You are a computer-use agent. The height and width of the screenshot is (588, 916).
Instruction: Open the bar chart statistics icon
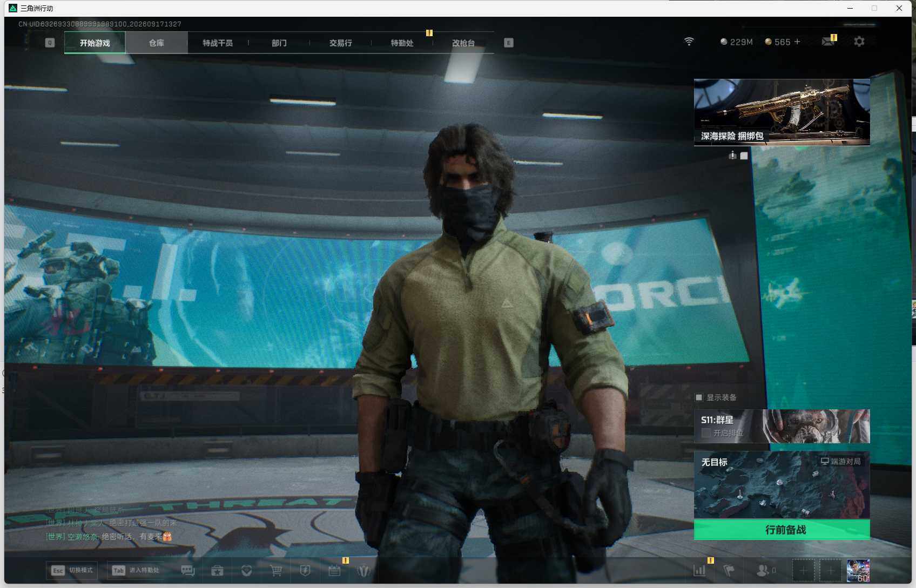click(699, 570)
